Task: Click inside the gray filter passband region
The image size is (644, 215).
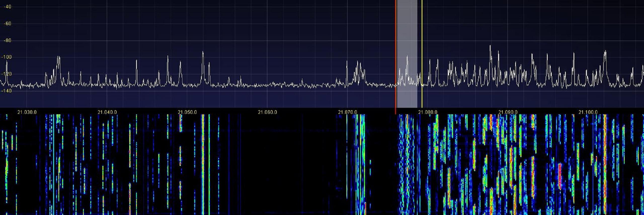Action: (x=407, y=54)
